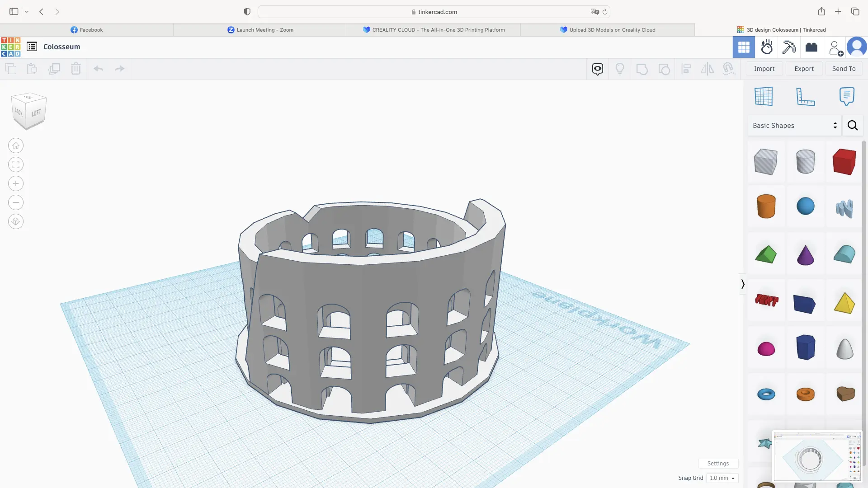
Task: Switch to the 3D design grid view
Action: [x=744, y=47]
